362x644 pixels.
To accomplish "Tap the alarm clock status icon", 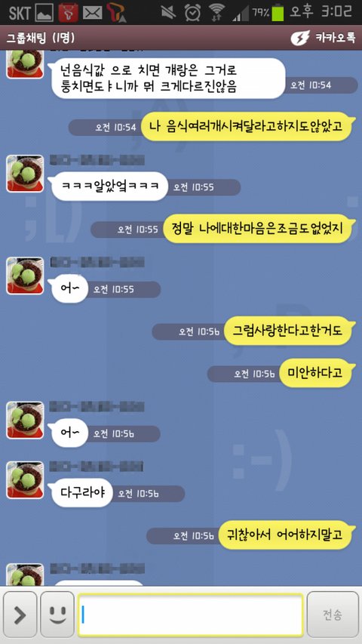I will pos(192,12).
